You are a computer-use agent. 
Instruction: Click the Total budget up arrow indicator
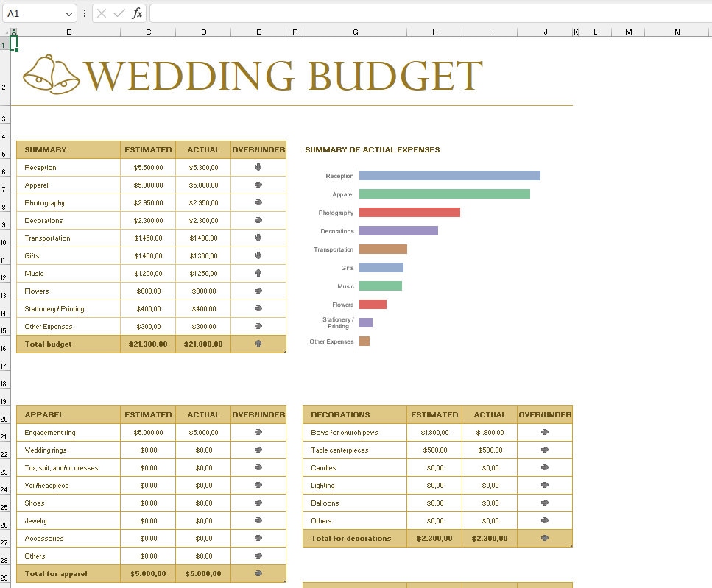258,344
